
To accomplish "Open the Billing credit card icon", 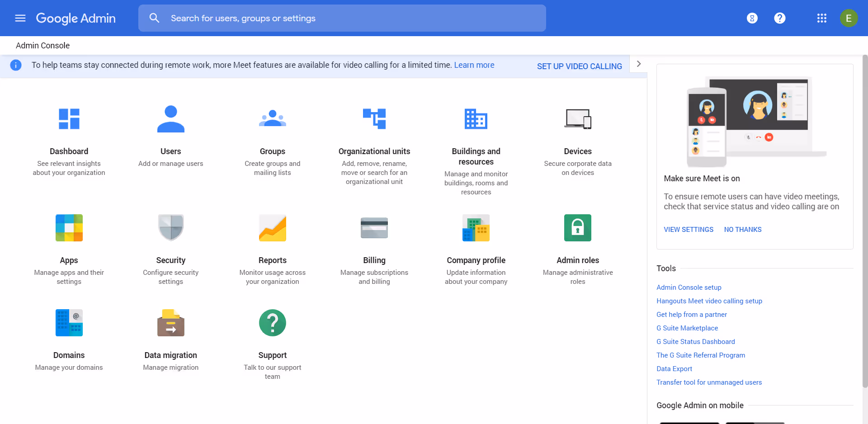I will click(x=374, y=228).
